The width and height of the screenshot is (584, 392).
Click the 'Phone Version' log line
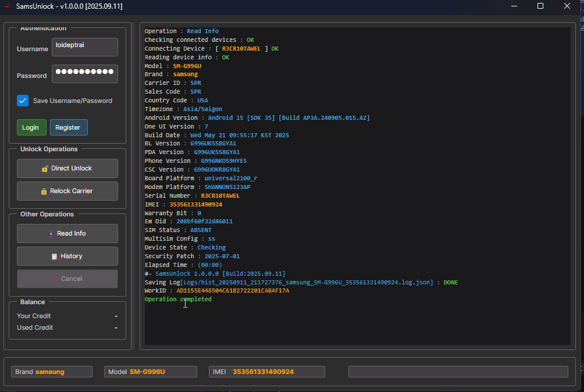click(x=195, y=161)
